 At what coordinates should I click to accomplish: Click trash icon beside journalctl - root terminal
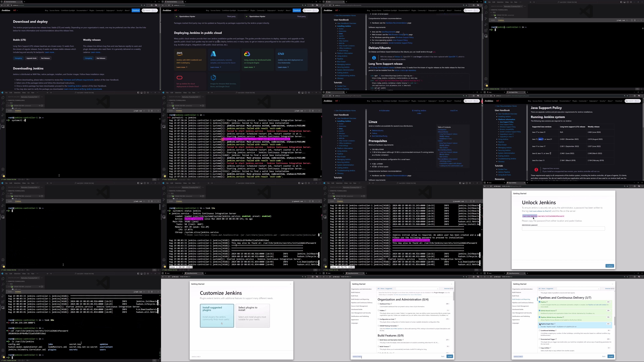(x=474, y=201)
